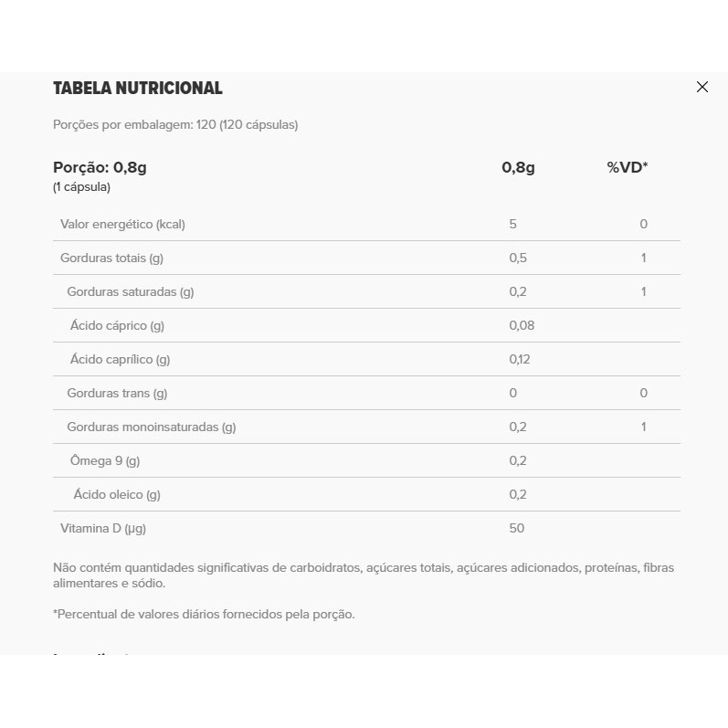728x728 pixels.
Task: Click the Não contém quantidades significativas note
Action: tap(363, 575)
